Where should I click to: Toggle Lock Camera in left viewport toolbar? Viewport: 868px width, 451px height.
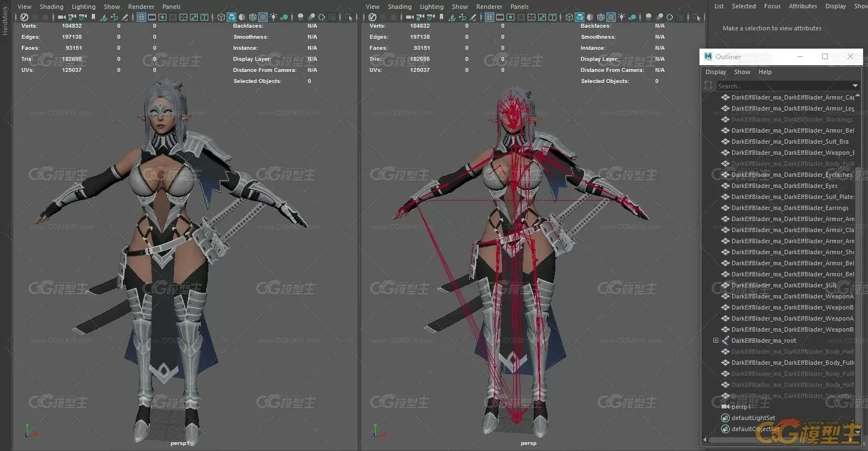point(72,17)
